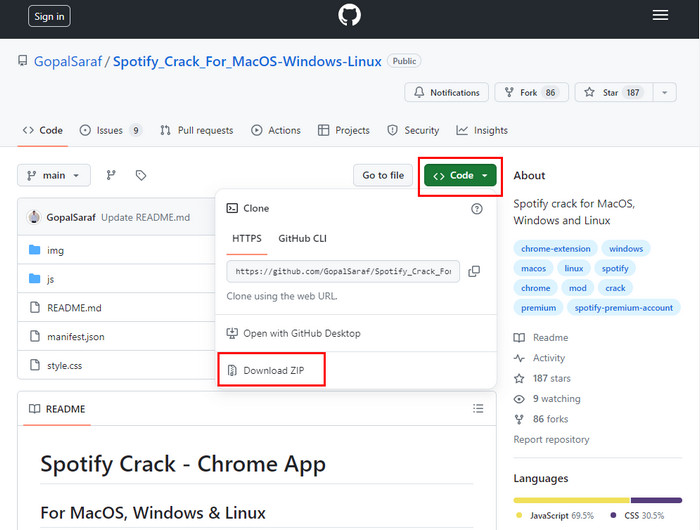
Task: Click GopalSaraf's avatar in commit row
Action: (33, 217)
